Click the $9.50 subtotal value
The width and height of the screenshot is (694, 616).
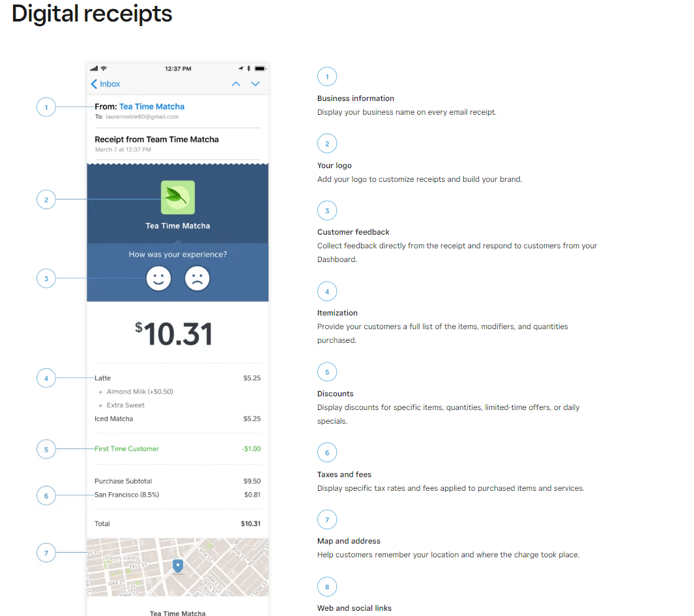click(252, 481)
